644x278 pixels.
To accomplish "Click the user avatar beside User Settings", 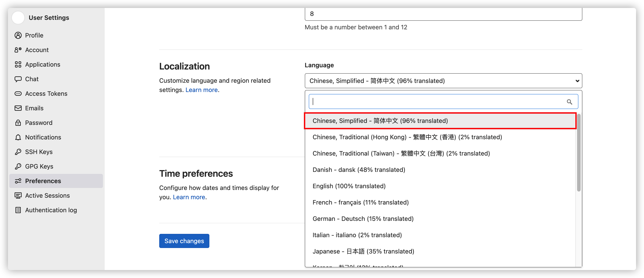I will (18, 18).
